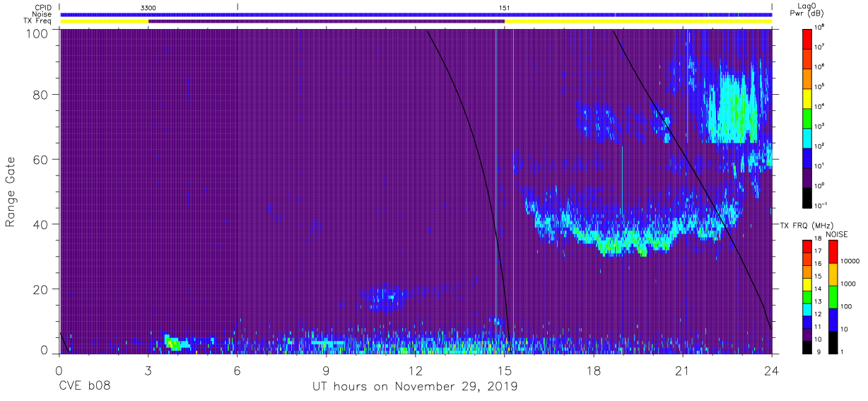Viewport: 868px width, 401px height.
Task: Click the x-axis tick label 9
Action: pos(327,370)
